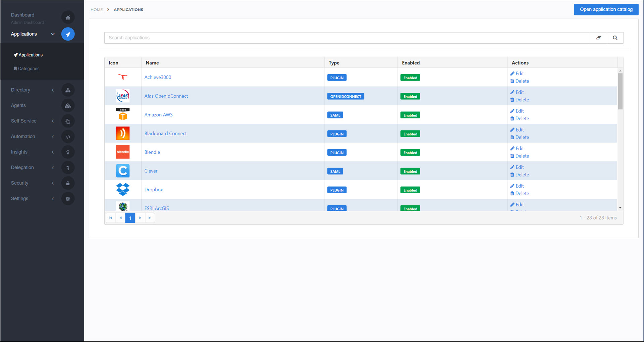Click the Insights lightbulb icon
Screen dimensions: 644x342
68,152
